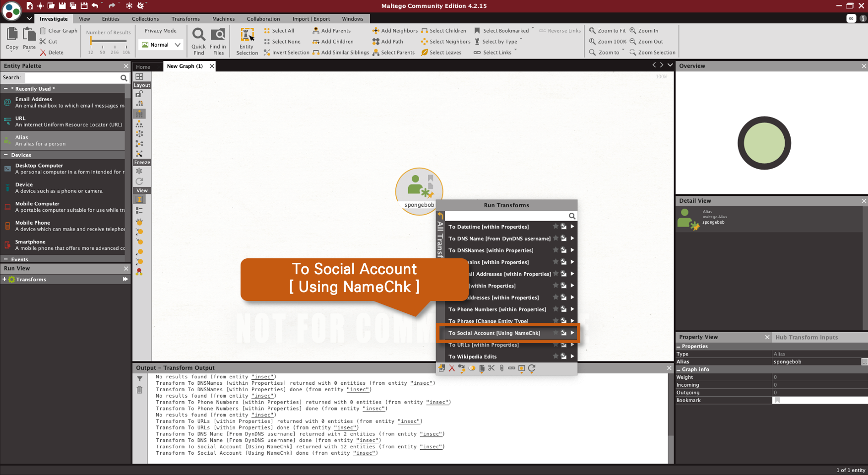The image size is (868, 475).
Task: Toggle favorite star for To Phone Numbers transform
Action: [556, 309]
